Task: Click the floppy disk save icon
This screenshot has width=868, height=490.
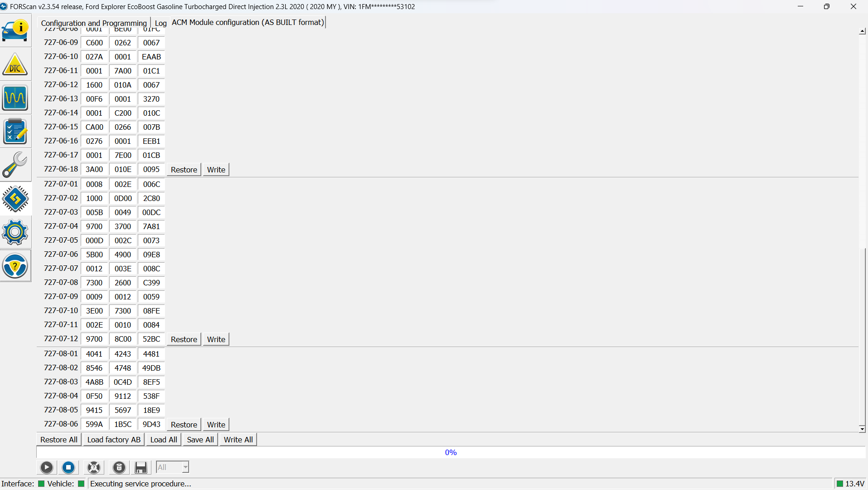Action: click(141, 467)
